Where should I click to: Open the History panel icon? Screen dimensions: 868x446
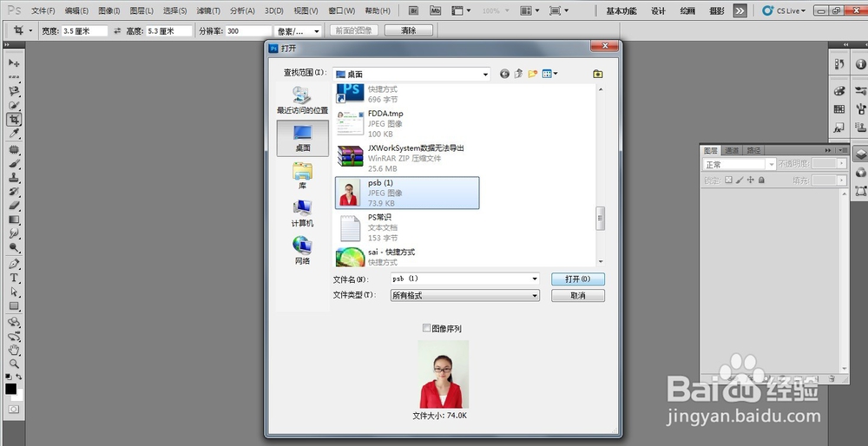pos(839,64)
